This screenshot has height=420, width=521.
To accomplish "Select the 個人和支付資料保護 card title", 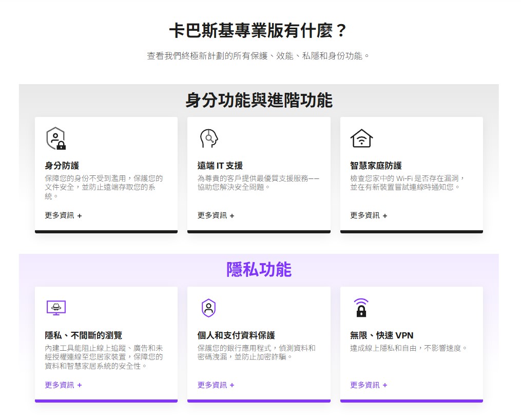I will coord(236,335).
